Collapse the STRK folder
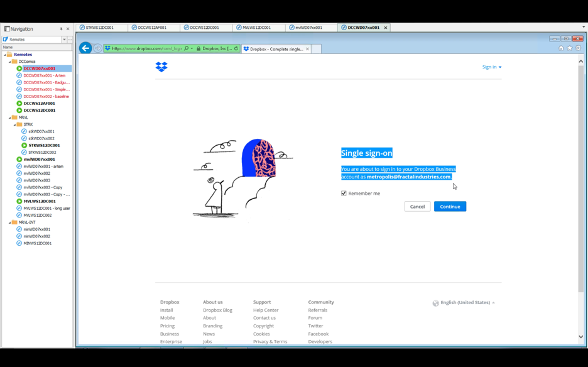The image size is (588, 367). coord(14,124)
